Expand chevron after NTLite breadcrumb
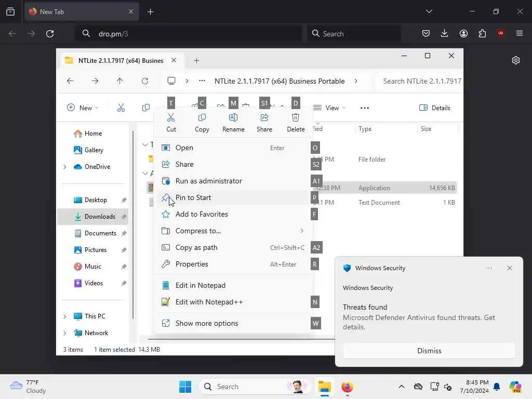 click(x=355, y=81)
